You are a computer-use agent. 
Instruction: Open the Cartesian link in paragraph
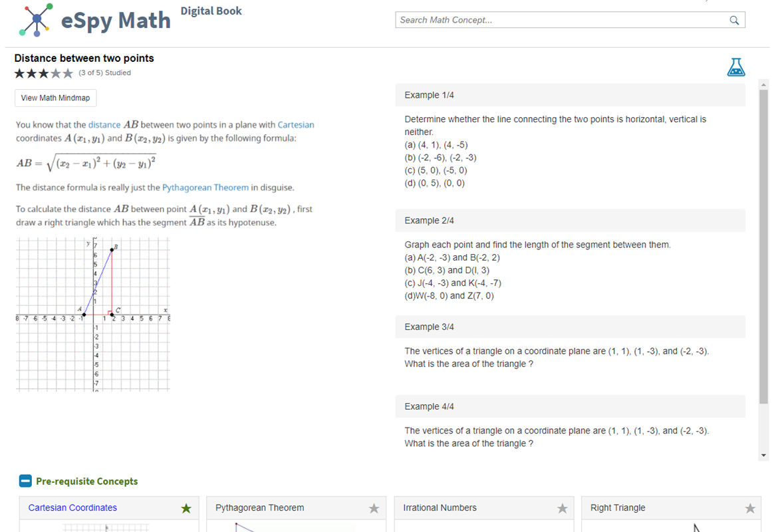click(296, 124)
